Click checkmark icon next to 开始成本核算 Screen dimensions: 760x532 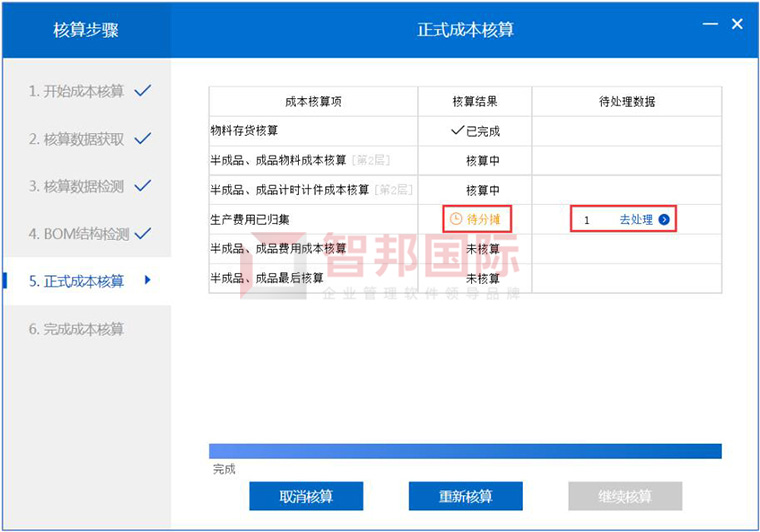142,90
